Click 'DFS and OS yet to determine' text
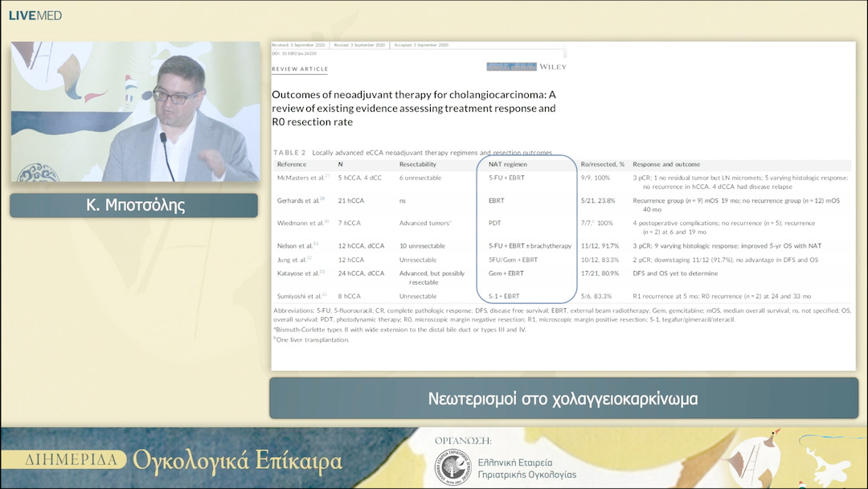This screenshot has height=489, width=868. tap(675, 273)
